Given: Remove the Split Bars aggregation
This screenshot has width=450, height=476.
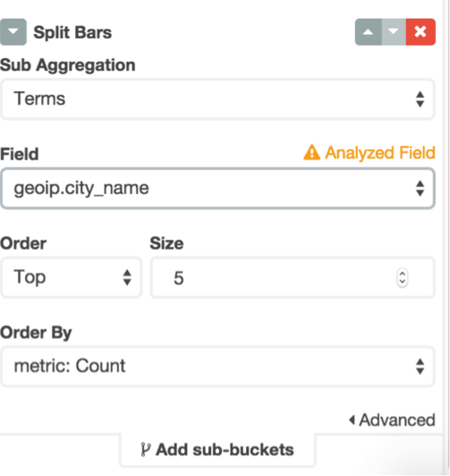Looking at the screenshot, I should (420, 32).
